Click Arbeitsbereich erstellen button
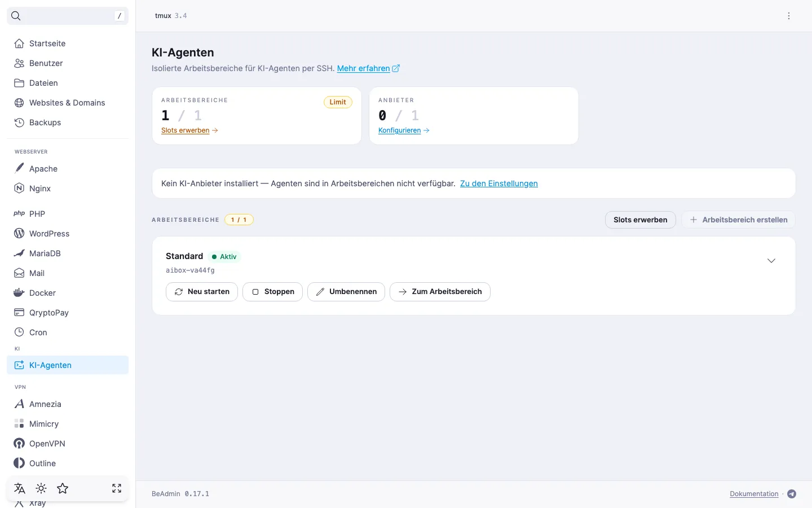 point(739,220)
